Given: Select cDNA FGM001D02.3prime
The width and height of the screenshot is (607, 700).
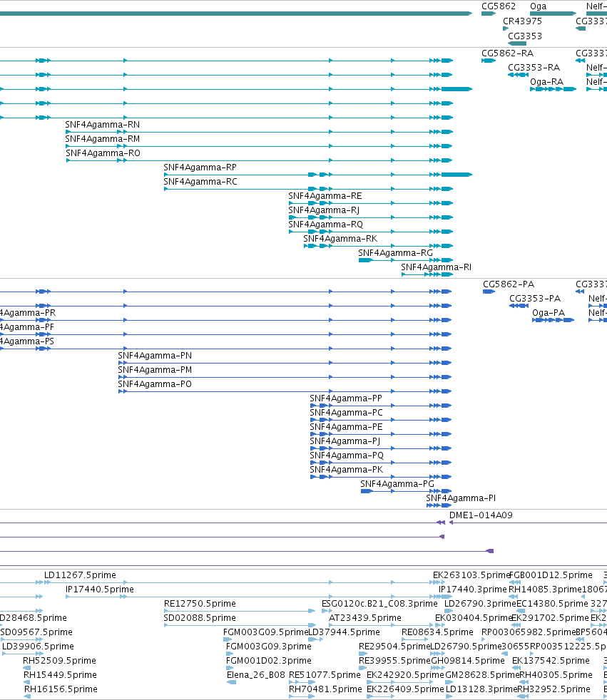Looking at the screenshot, I should 268,662.
